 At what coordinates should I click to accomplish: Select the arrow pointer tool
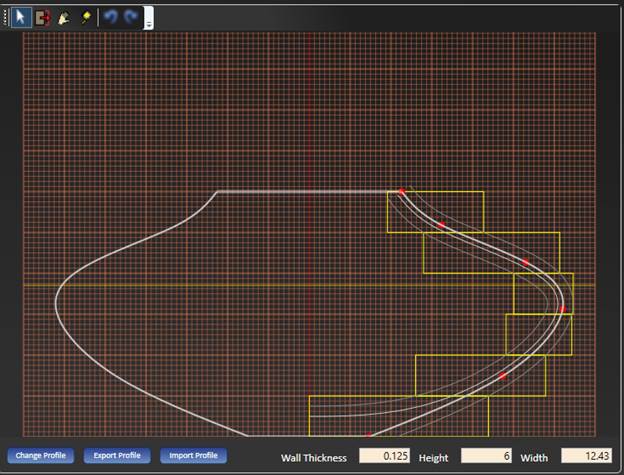(x=21, y=18)
